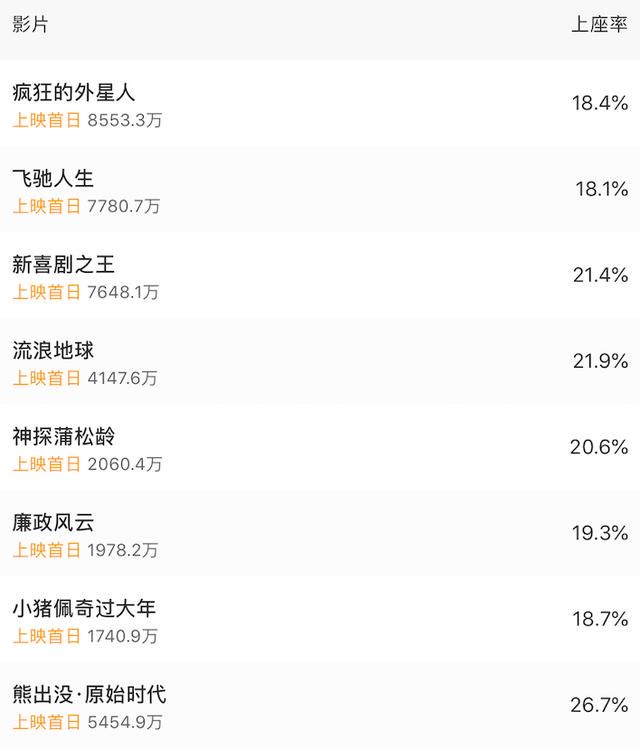The width and height of the screenshot is (640, 748).
Task: Click the 21.9% occupancy figure
Action: (600, 361)
